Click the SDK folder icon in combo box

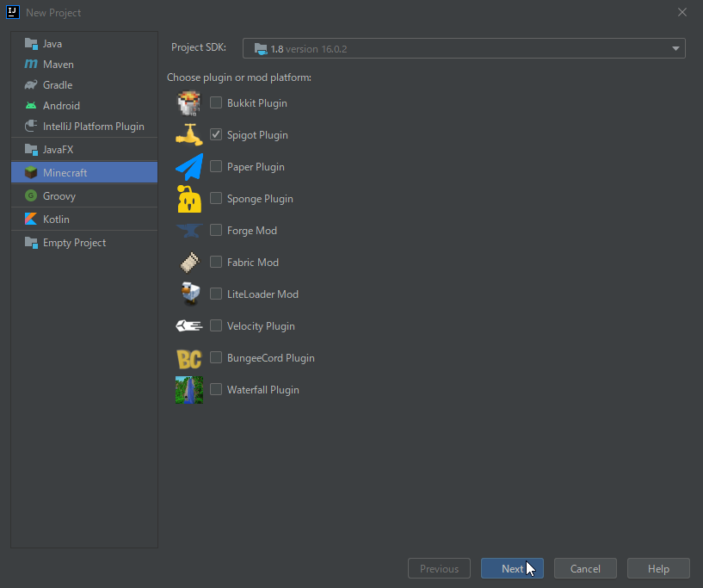[261, 48]
